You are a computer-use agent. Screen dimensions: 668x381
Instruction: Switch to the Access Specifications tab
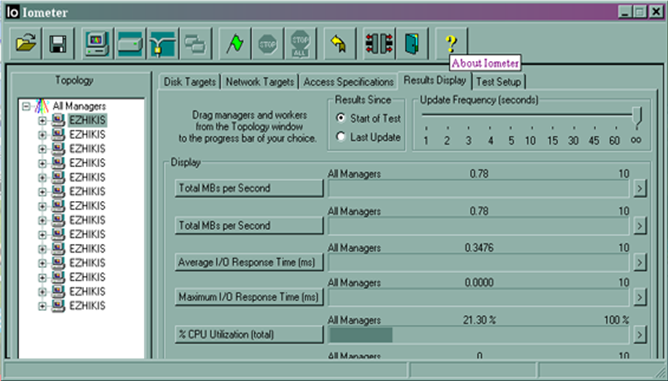click(x=348, y=82)
